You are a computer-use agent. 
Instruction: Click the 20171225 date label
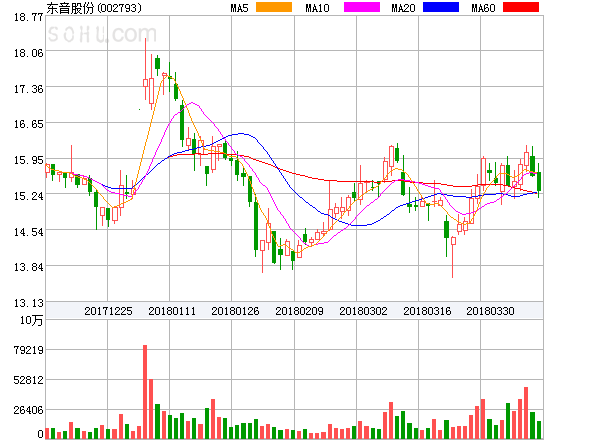108,311
